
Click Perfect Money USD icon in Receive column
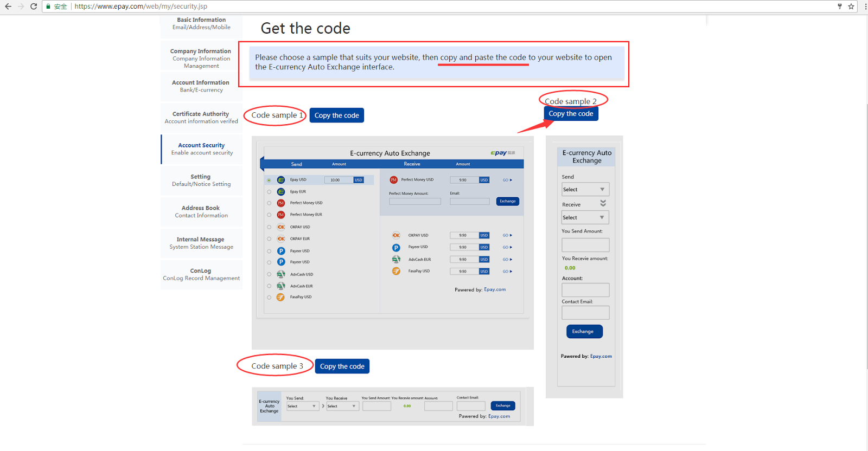click(x=394, y=180)
